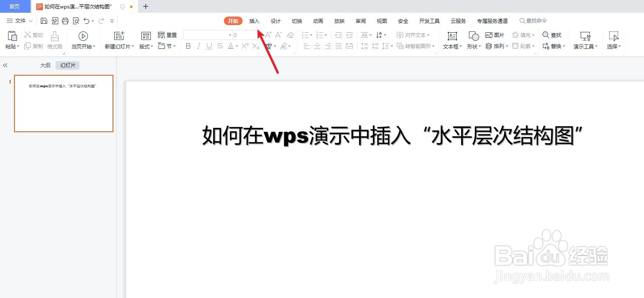644x298 pixels.
Task: Toggle align text left
Action: (307, 46)
